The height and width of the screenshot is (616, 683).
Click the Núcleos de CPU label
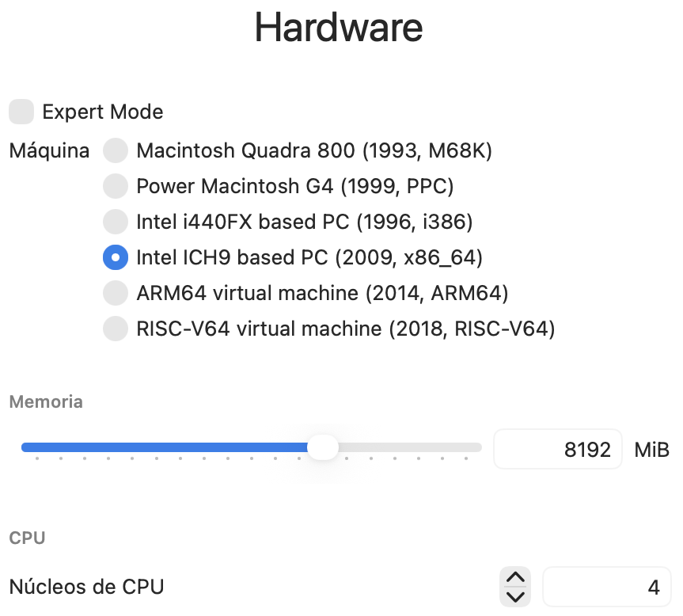(x=86, y=587)
